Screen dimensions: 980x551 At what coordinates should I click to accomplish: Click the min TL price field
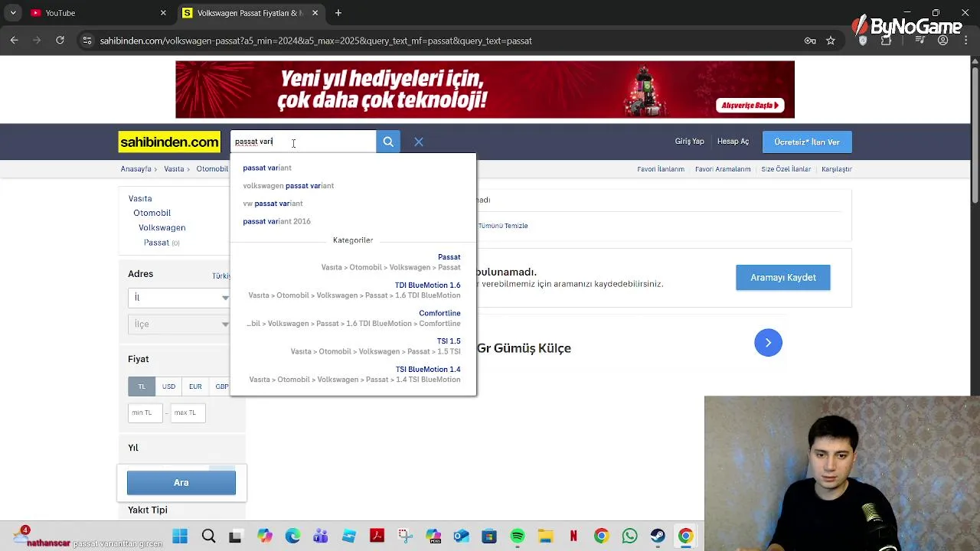click(x=145, y=412)
